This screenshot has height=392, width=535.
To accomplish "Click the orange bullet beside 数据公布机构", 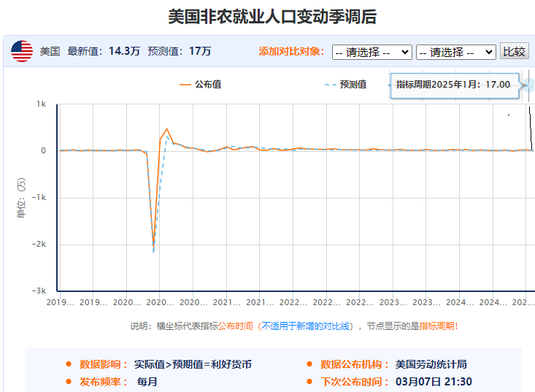I will 309,364.
